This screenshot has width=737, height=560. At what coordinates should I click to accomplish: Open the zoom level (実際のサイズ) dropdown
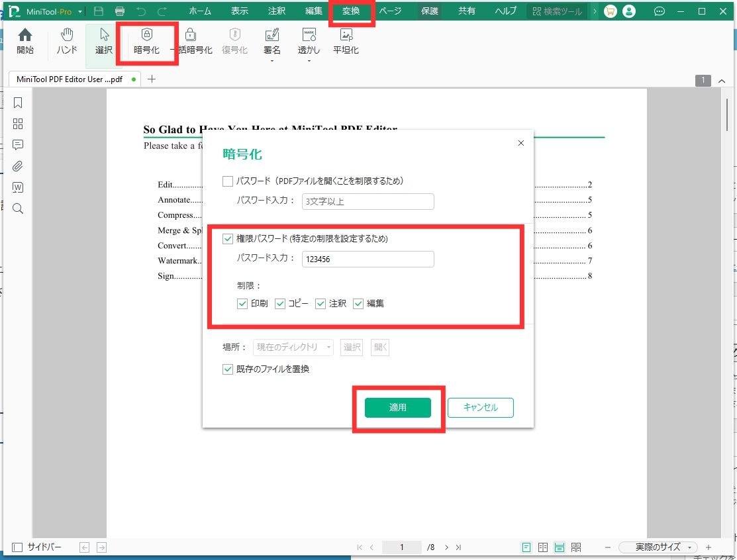point(658,547)
